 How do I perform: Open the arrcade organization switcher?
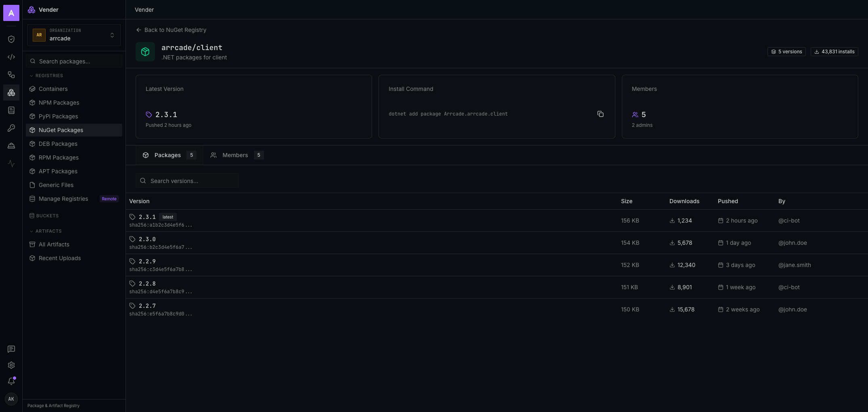[74, 35]
